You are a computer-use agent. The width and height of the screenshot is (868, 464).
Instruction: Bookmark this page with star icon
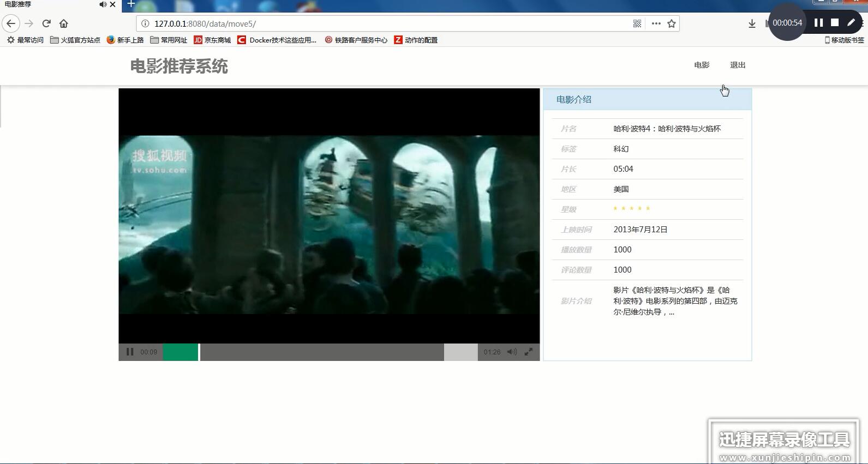(x=672, y=23)
